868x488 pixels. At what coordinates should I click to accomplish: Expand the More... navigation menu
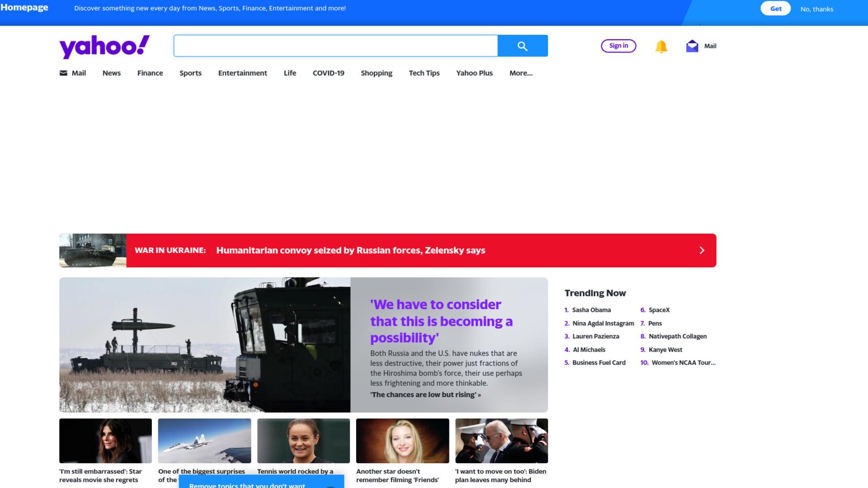point(521,73)
